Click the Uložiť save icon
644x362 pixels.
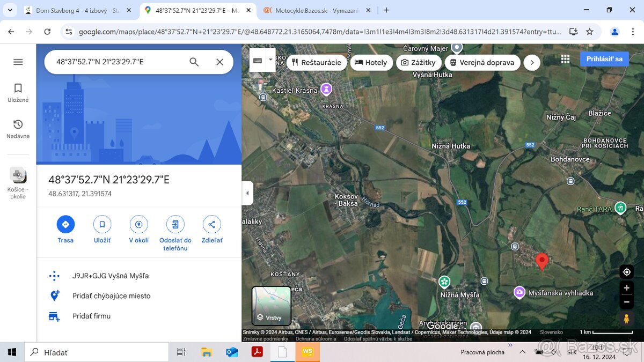pos(102,224)
